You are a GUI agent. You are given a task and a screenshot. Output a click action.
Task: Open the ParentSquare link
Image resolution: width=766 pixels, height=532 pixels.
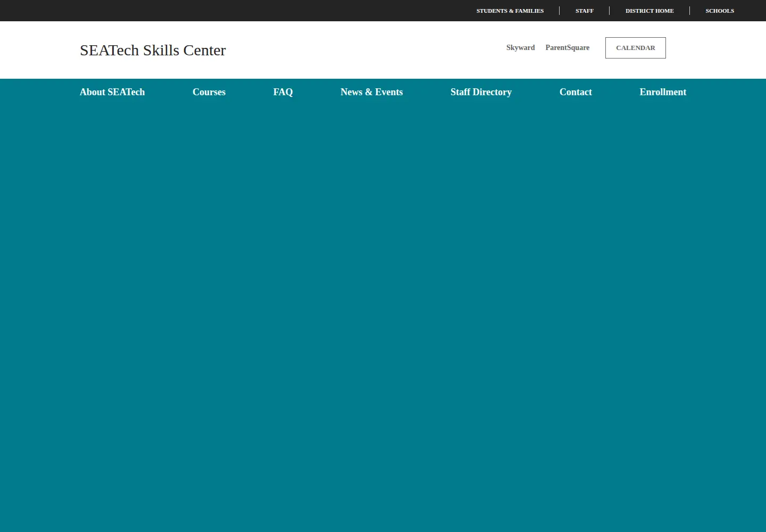click(567, 48)
